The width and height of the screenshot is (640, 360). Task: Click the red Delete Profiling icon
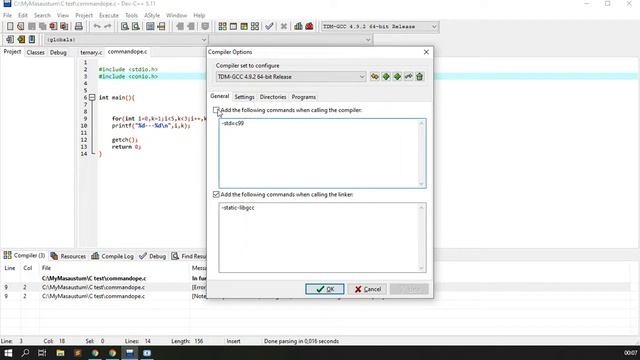click(x=309, y=27)
